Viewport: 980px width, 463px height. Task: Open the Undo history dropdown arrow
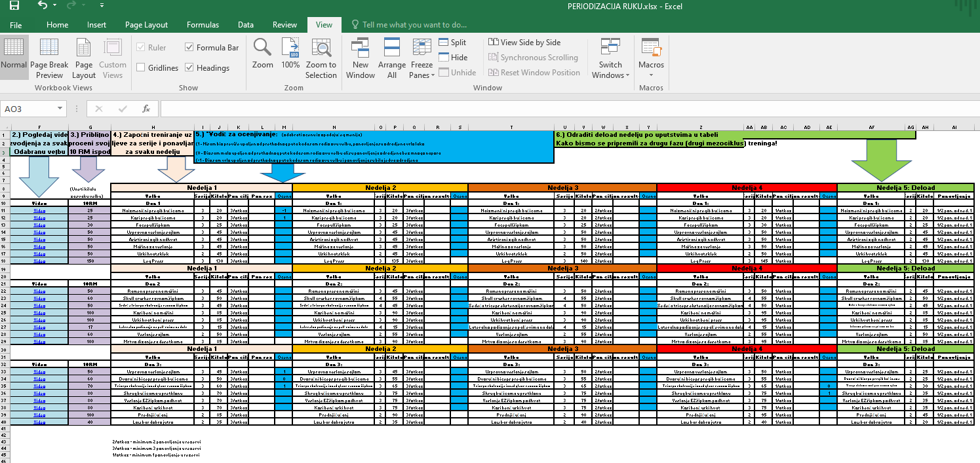(x=55, y=6)
